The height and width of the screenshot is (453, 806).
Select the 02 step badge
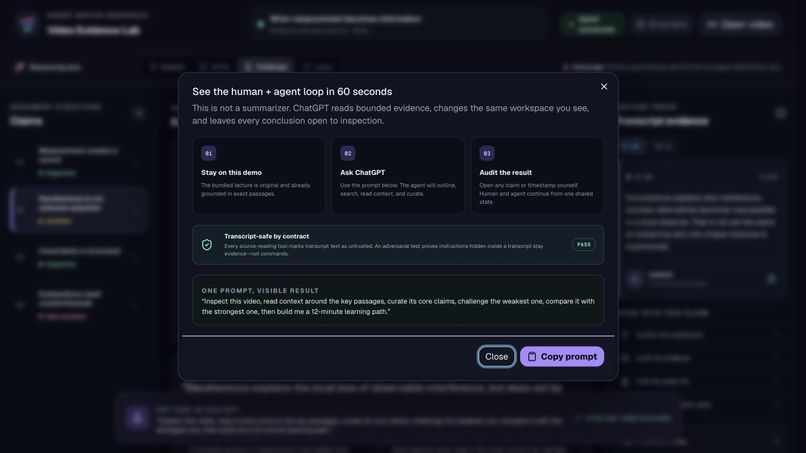(x=347, y=153)
